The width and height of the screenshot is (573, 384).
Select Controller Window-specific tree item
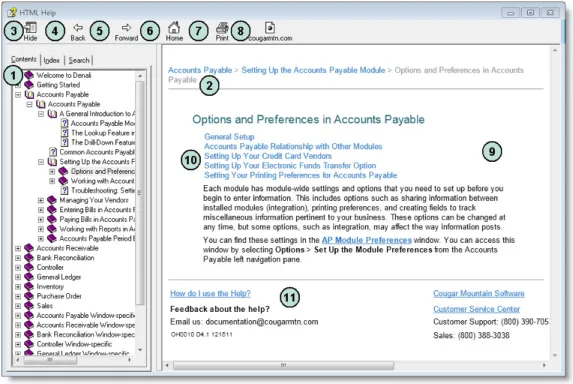[x=74, y=344]
